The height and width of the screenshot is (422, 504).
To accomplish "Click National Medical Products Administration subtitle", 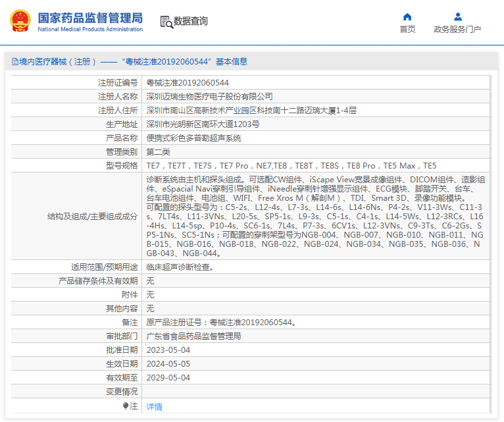I will 90,29.
